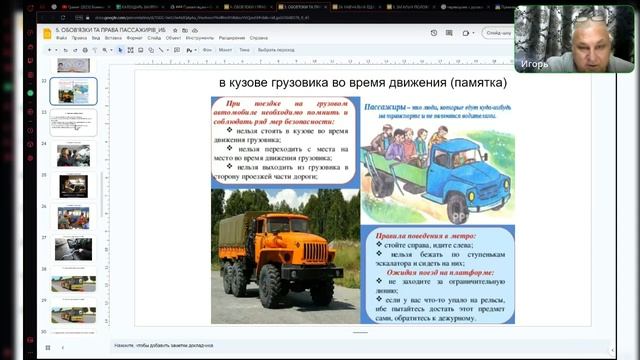
Task: Open the side panel expand arrow
Action: [x=612, y=350]
